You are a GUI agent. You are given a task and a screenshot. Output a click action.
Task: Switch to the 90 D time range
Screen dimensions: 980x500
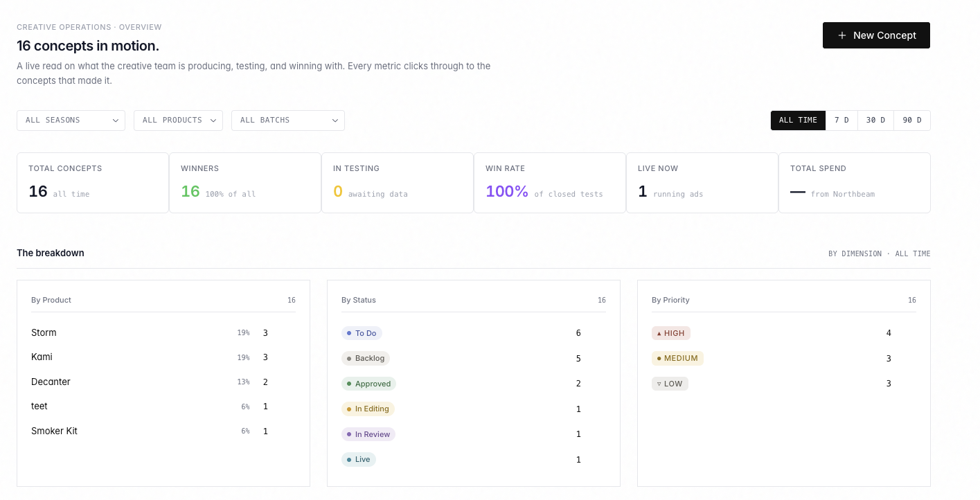[x=912, y=120]
